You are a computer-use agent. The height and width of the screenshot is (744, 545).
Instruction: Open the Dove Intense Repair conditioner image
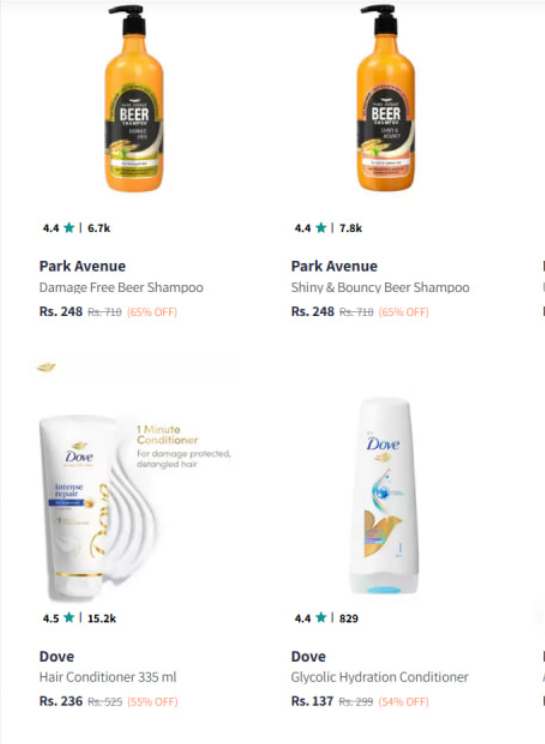135,506
